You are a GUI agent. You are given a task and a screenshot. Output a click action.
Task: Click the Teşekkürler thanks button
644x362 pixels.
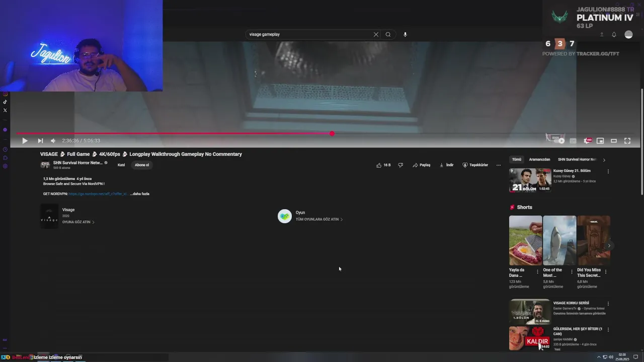(475, 165)
